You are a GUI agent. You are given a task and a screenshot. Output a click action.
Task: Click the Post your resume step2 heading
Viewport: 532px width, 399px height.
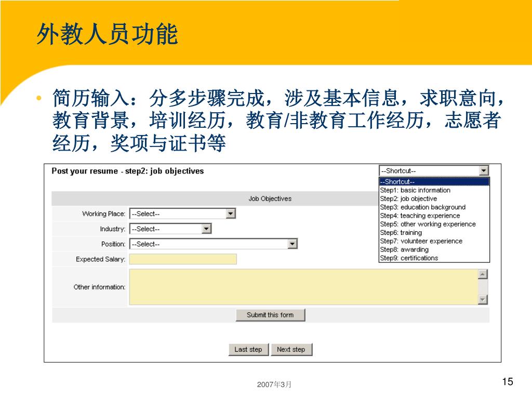(128, 171)
